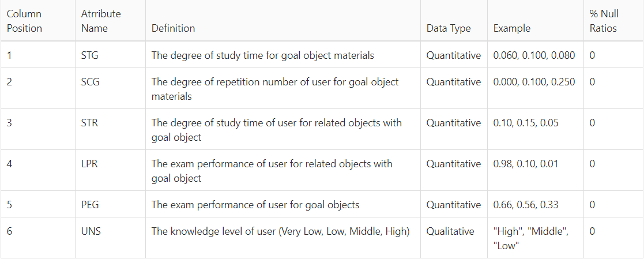644x259 pixels.
Task: Click the knowledge level of user definition
Action: [x=281, y=231]
